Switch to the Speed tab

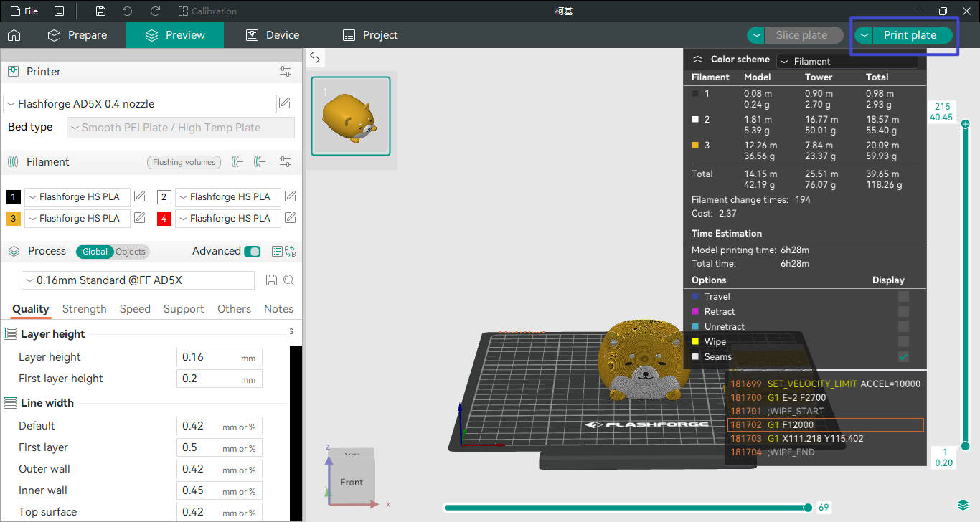[135, 309]
